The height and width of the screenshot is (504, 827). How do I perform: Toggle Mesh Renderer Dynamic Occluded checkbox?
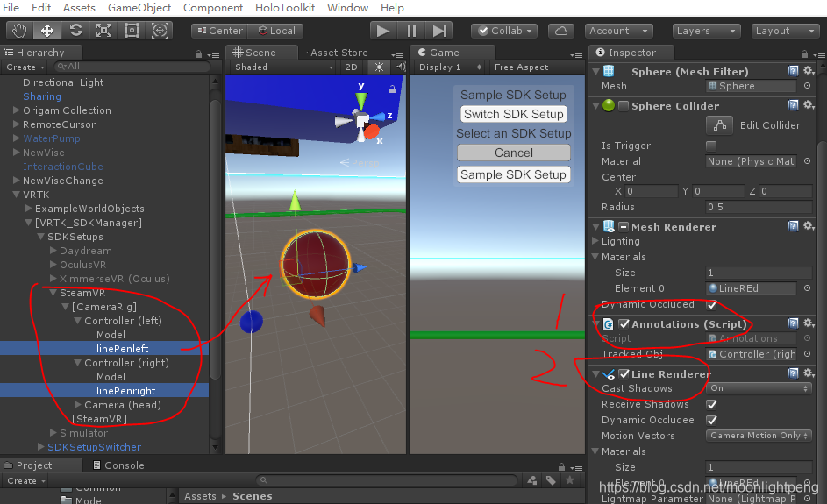click(x=711, y=305)
